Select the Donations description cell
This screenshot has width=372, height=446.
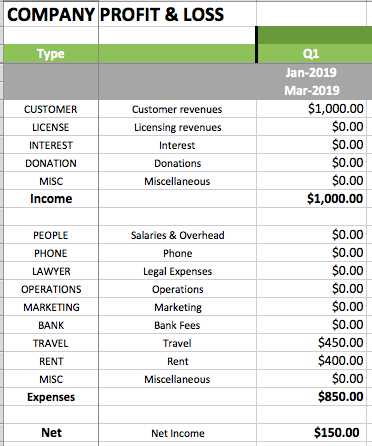tap(177, 163)
